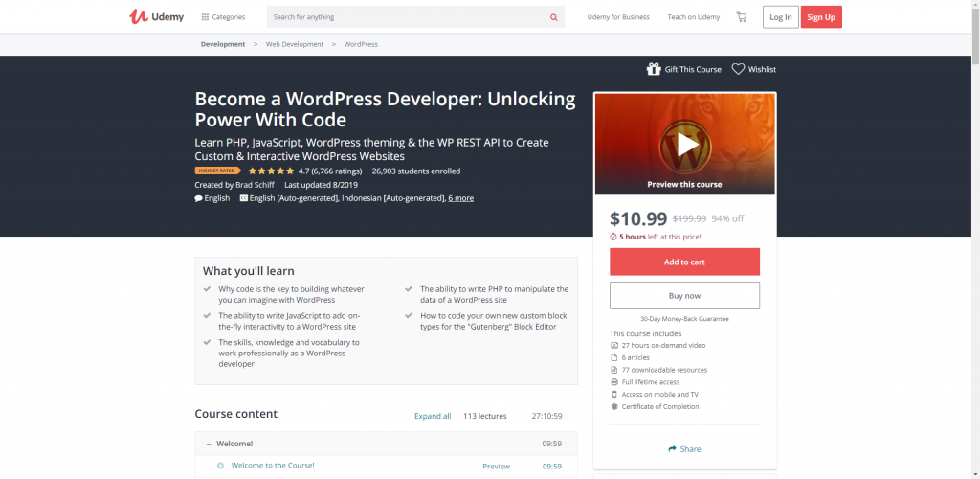Click the Gift This Course icon
This screenshot has height=479, width=980.
(654, 69)
